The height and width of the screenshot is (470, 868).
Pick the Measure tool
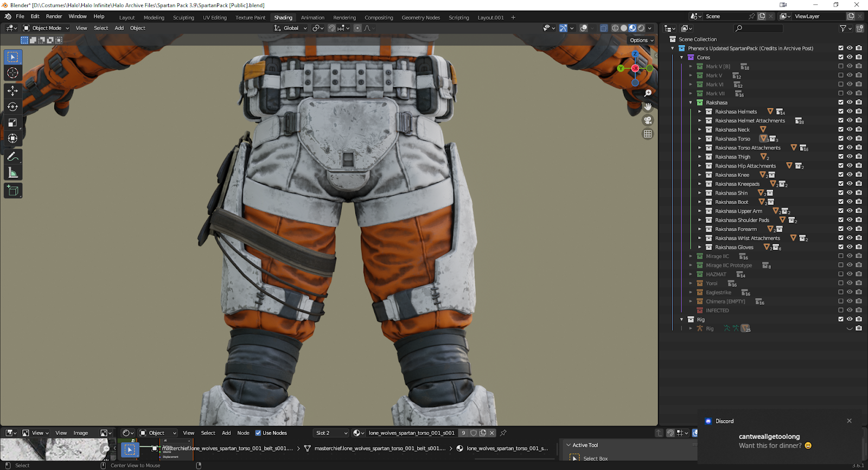point(12,173)
